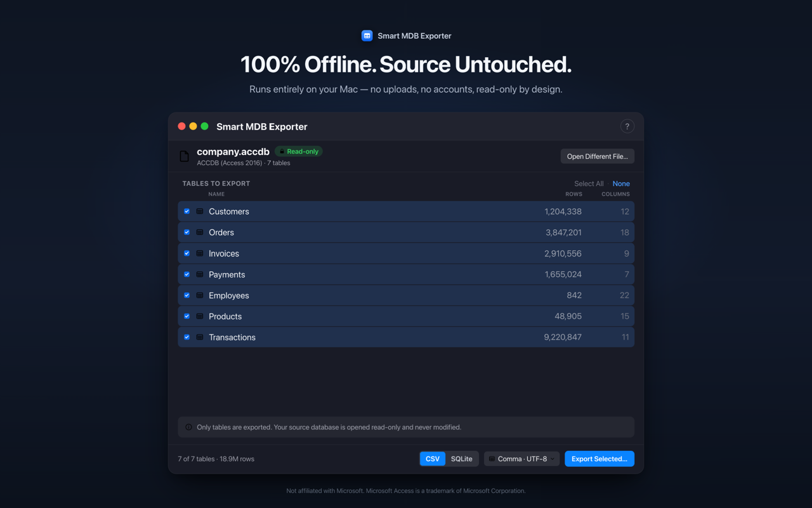Click the None deselect link
This screenshot has height=508, width=812.
pos(621,184)
